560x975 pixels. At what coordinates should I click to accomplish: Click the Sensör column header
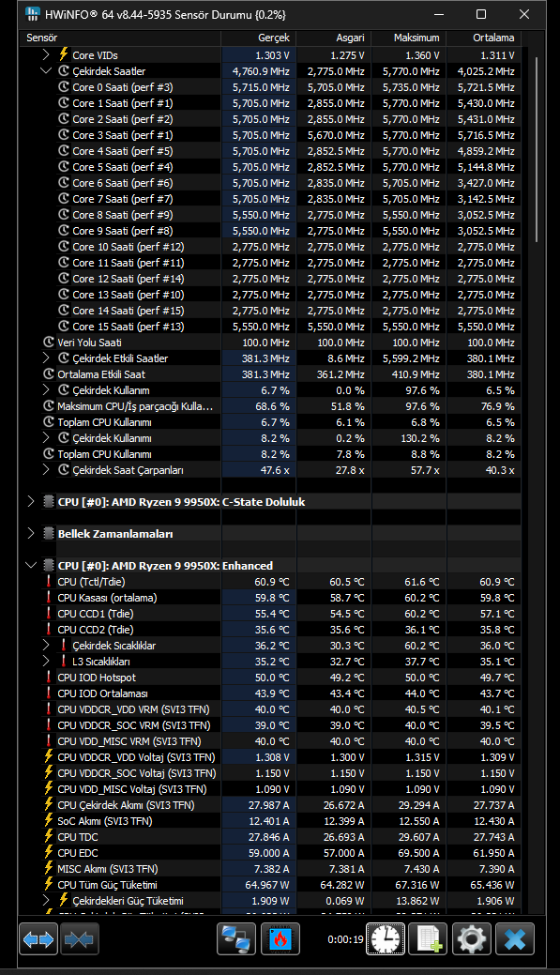(121, 38)
